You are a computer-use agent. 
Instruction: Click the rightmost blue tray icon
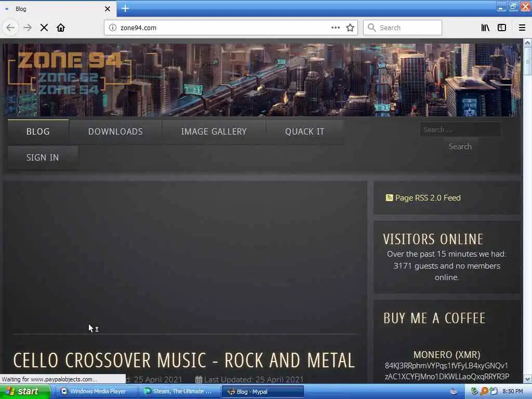pos(494,391)
